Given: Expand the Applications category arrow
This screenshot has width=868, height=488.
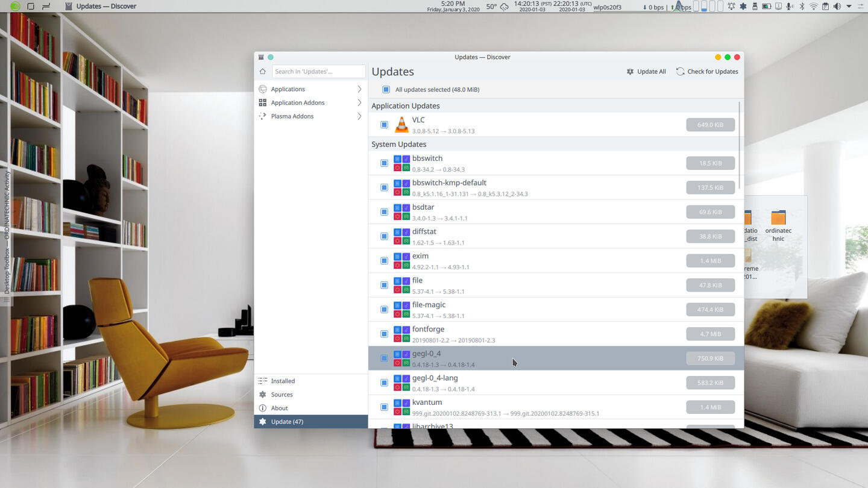Looking at the screenshot, I should click(359, 89).
